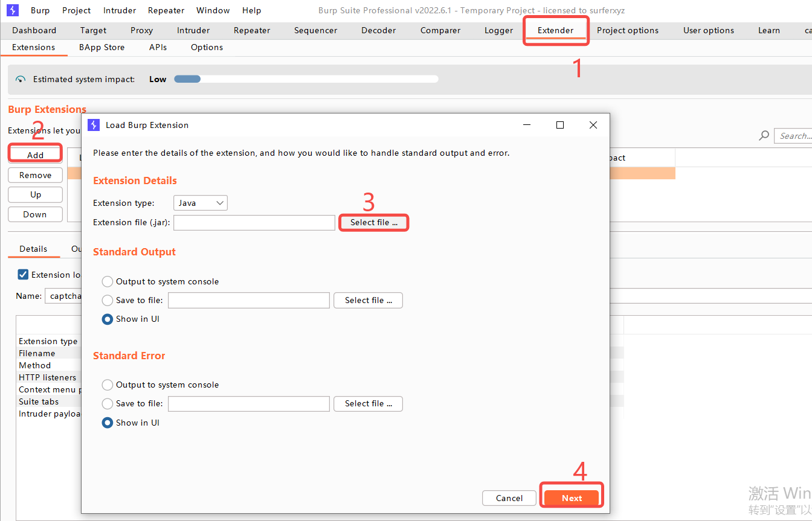Click the Load Burp Extension dialog logo icon
Screen dimensions: 812x521
(x=94, y=125)
